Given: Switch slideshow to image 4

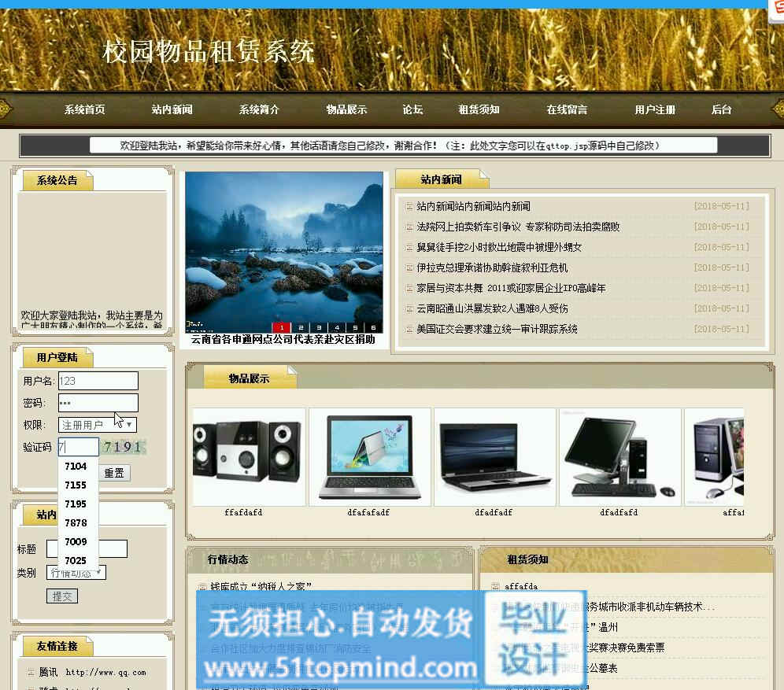Looking at the screenshot, I should pos(337,328).
